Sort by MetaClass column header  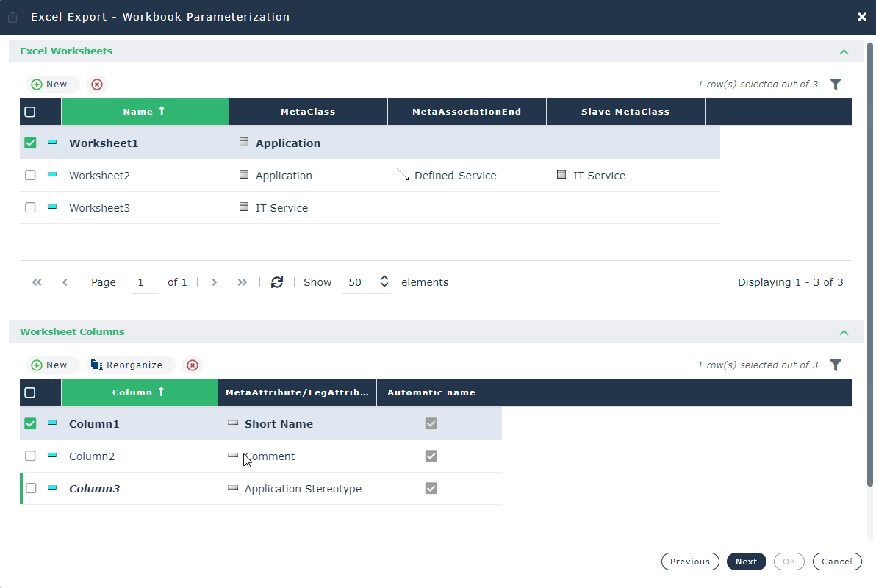(308, 112)
